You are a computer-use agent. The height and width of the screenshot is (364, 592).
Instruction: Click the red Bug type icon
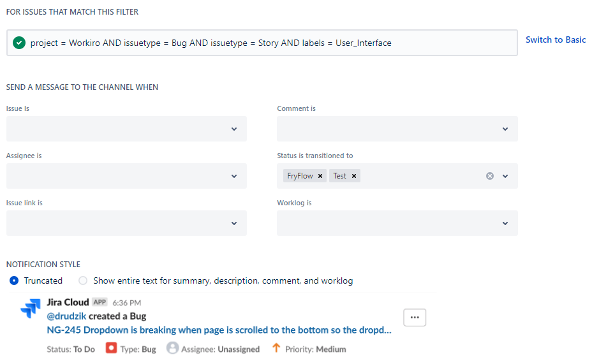(x=111, y=348)
